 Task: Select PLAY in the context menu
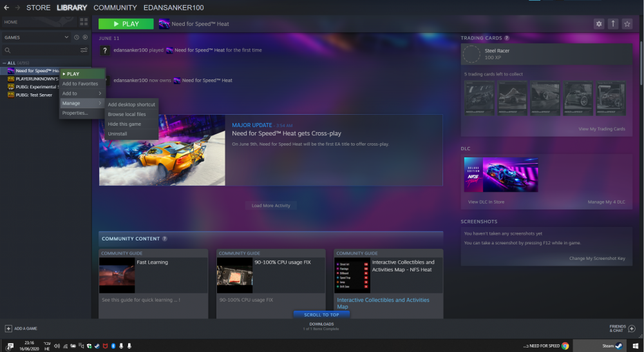82,73
